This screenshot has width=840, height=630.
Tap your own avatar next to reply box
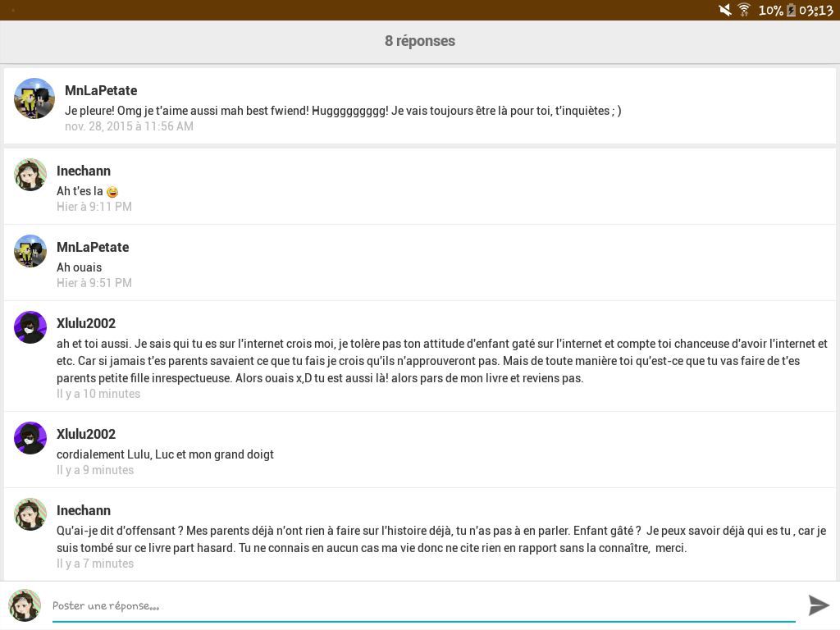(25, 605)
